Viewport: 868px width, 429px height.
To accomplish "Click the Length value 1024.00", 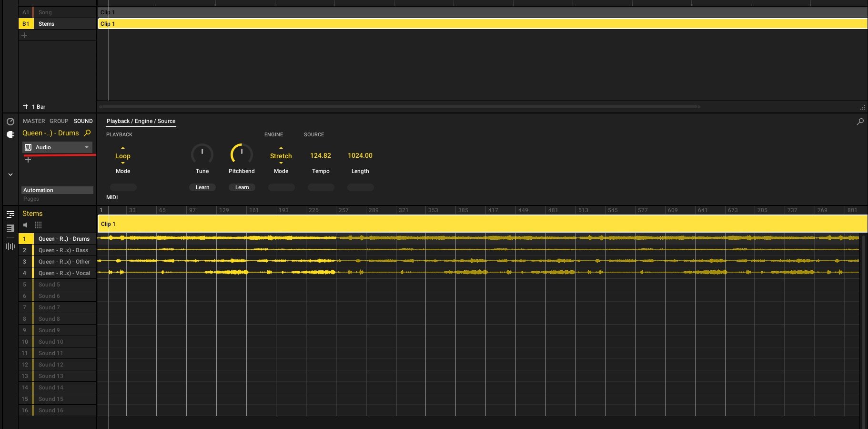I will (x=360, y=155).
